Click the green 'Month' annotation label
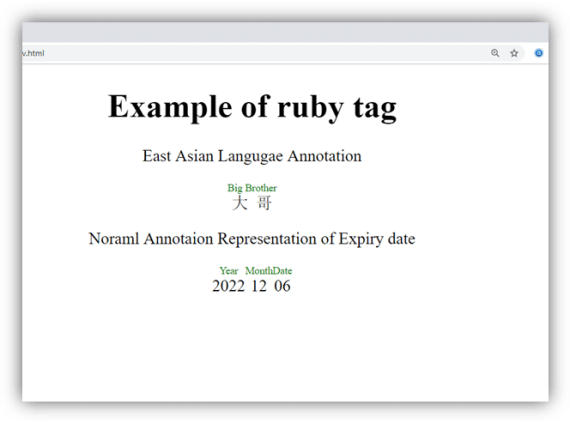570x423 pixels. 259,271
